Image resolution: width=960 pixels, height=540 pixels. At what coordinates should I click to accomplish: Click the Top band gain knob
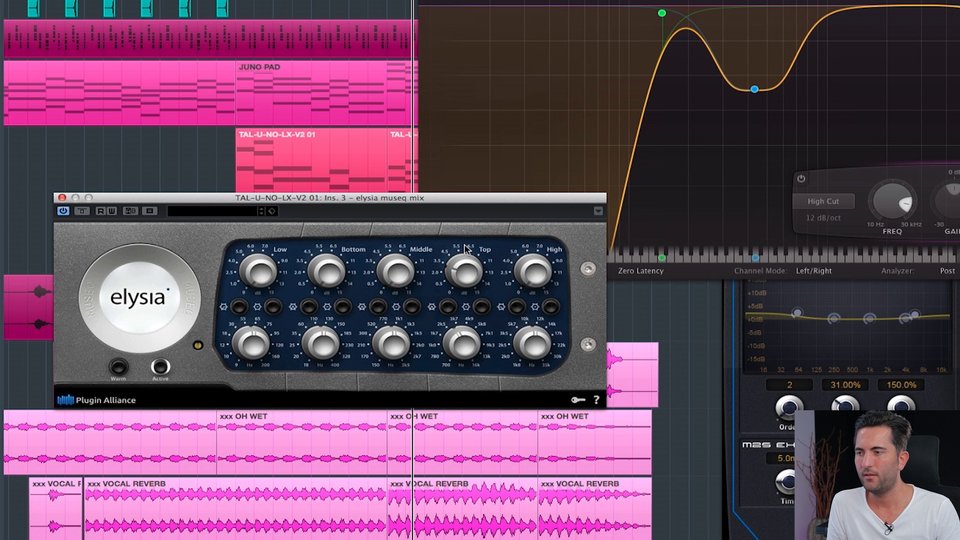(464, 271)
